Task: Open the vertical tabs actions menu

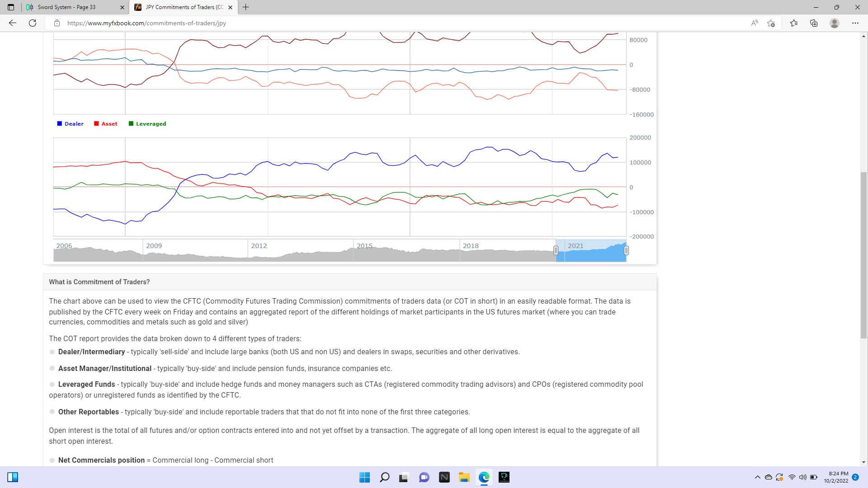Action: [11, 7]
